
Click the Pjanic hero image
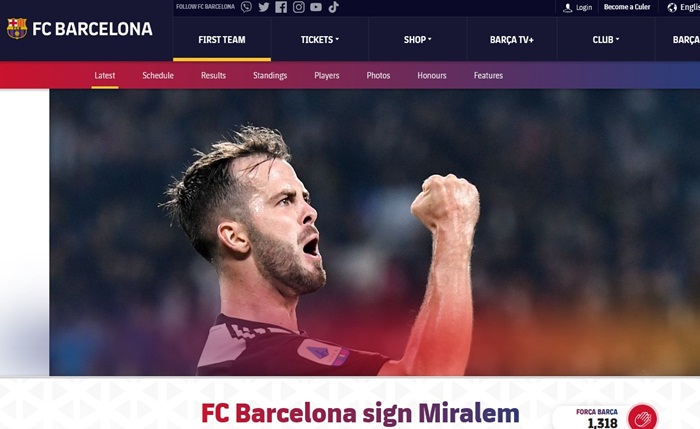(375, 232)
